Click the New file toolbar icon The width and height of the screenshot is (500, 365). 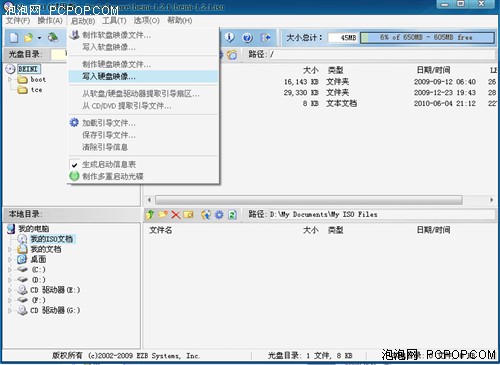pos(14,37)
